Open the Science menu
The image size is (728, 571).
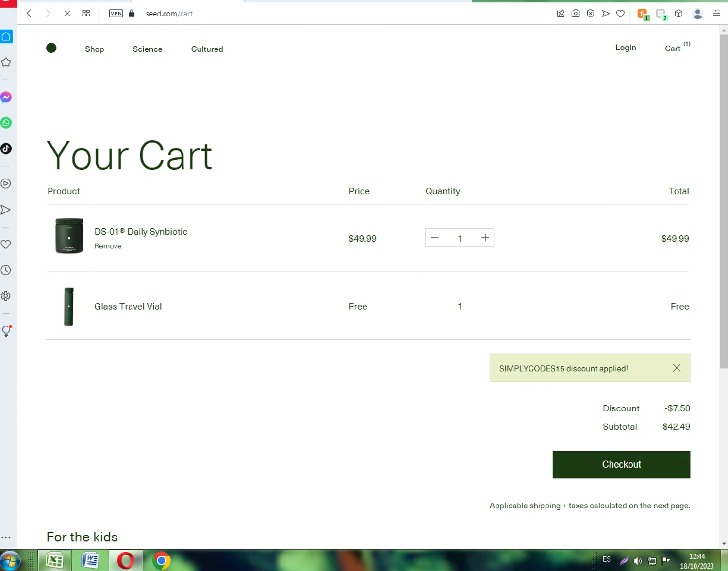point(148,49)
